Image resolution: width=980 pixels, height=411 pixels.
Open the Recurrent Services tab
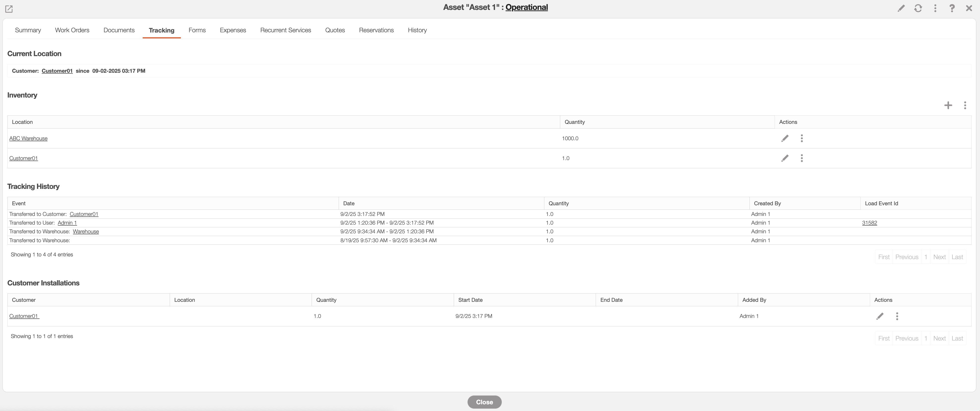coord(285,30)
